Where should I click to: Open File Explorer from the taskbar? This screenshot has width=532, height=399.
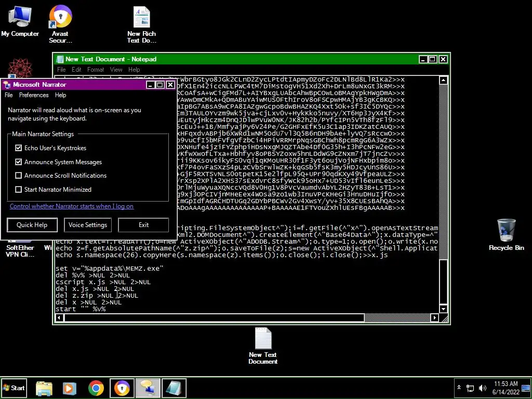pyautogui.click(x=44, y=388)
